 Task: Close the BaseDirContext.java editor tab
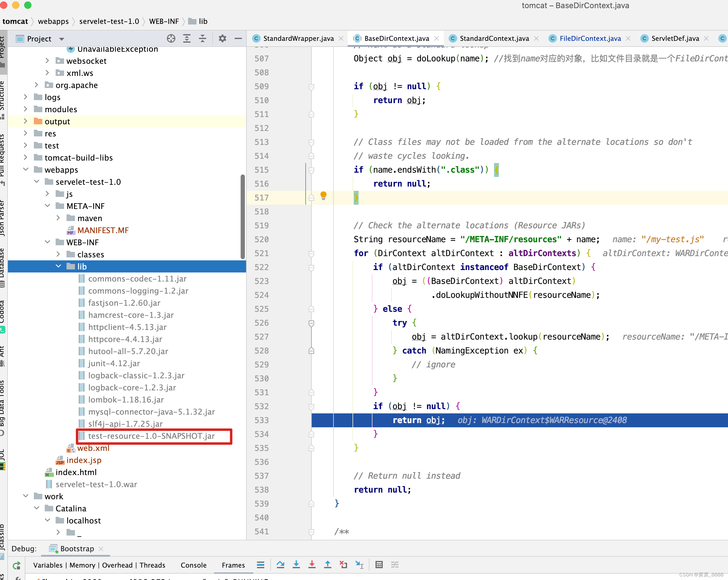[437, 38]
